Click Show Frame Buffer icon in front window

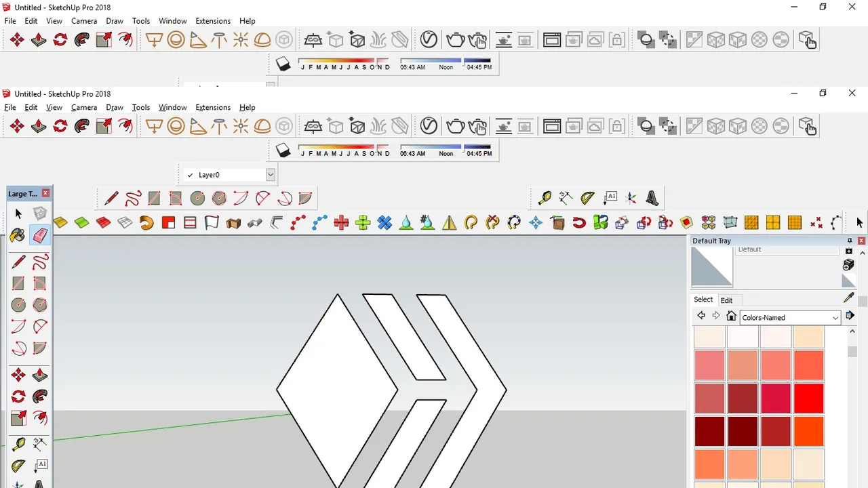(x=552, y=126)
